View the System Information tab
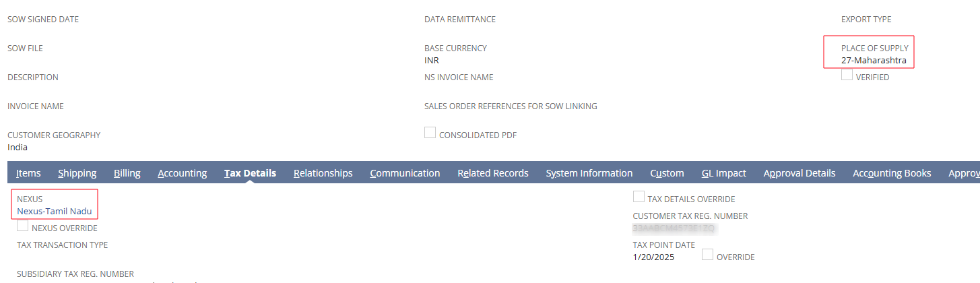The width and height of the screenshot is (980, 283). 589,173
